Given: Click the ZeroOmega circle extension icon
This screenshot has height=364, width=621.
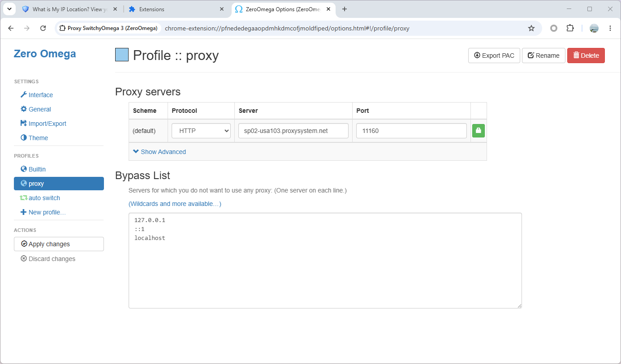Looking at the screenshot, I should [x=554, y=28].
